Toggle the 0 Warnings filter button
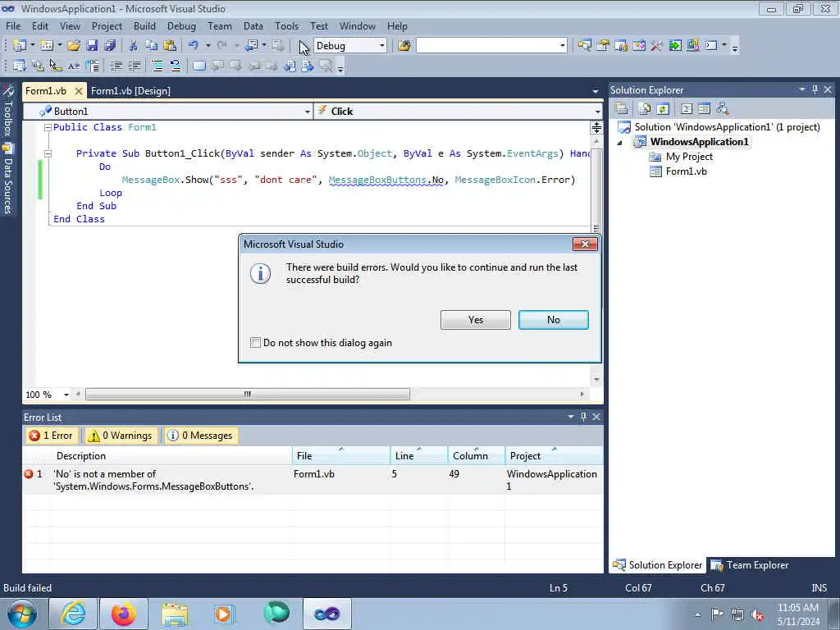This screenshot has width=840, height=630. coord(121,436)
